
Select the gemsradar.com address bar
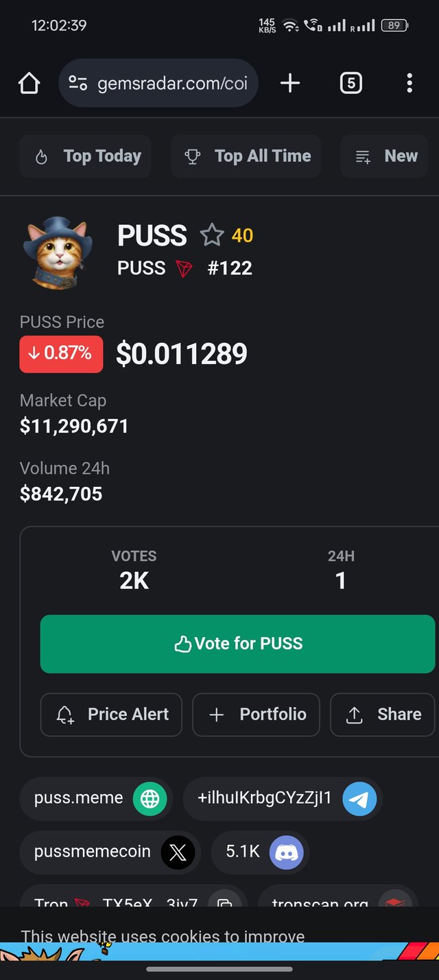tap(158, 84)
